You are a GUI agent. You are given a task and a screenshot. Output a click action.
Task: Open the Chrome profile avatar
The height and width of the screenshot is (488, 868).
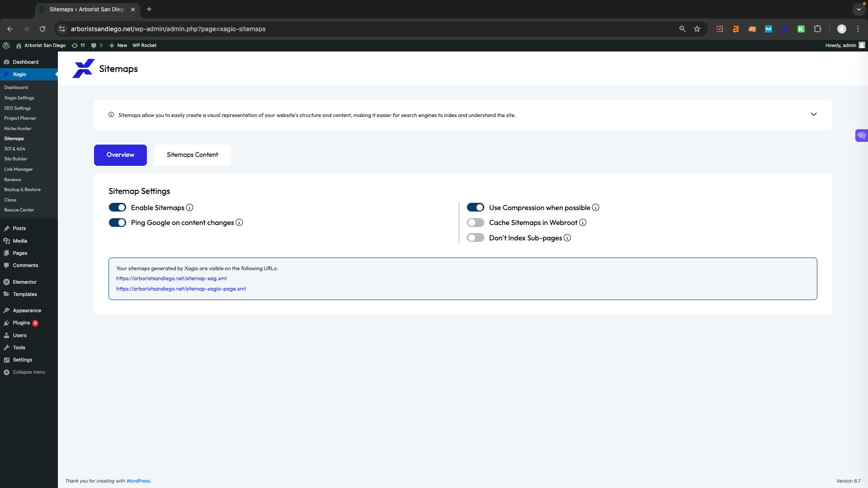click(842, 29)
